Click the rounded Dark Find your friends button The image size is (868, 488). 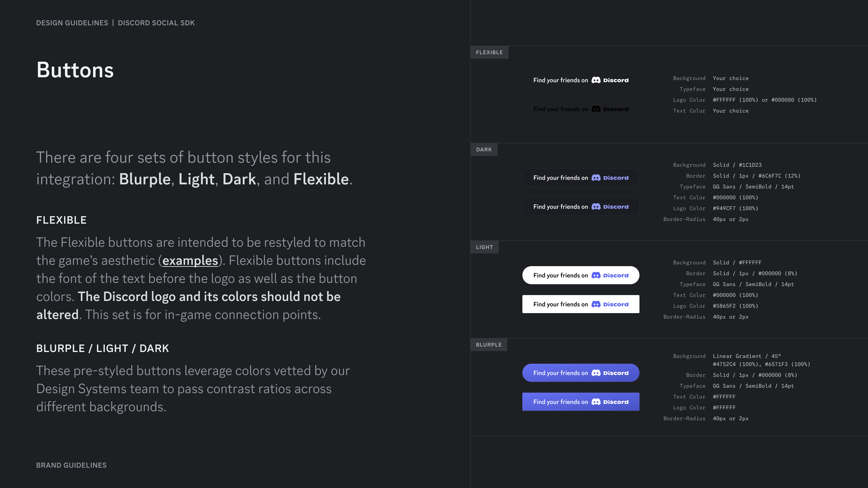point(580,178)
